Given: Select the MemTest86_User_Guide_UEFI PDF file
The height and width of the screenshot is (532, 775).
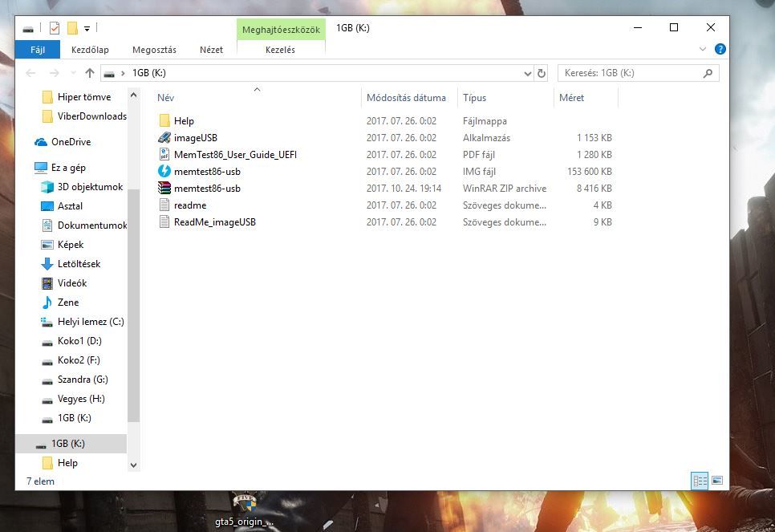Looking at the screenshot, I should coord(235,154).
